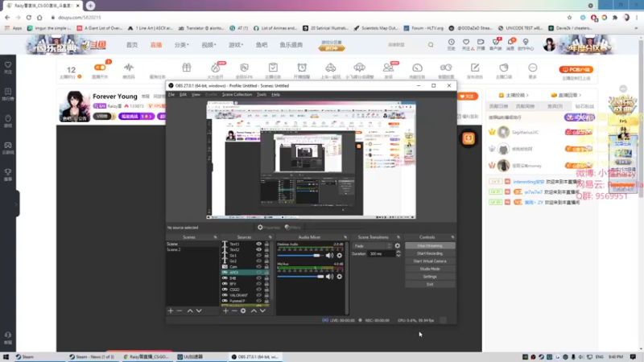Open the Help menu in OBS
The height and width of the screenshot is (362, 644).
pyautogui.click(x=275, y=94)
